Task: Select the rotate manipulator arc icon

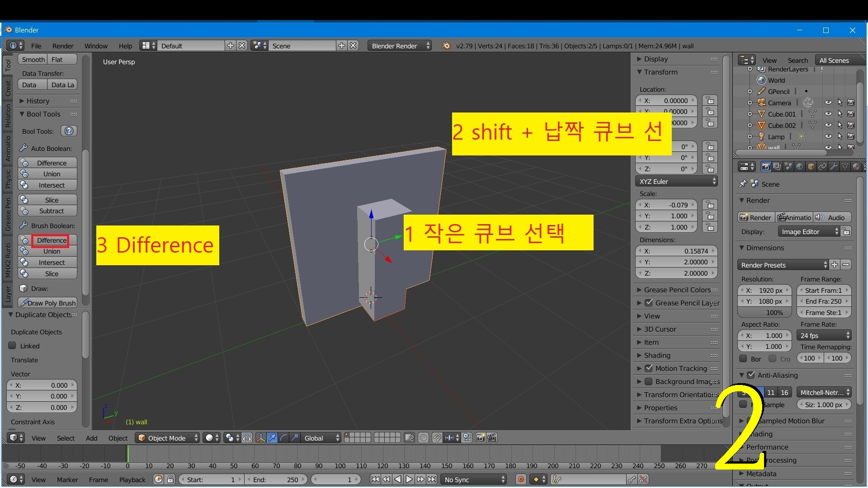Action: 283,438
